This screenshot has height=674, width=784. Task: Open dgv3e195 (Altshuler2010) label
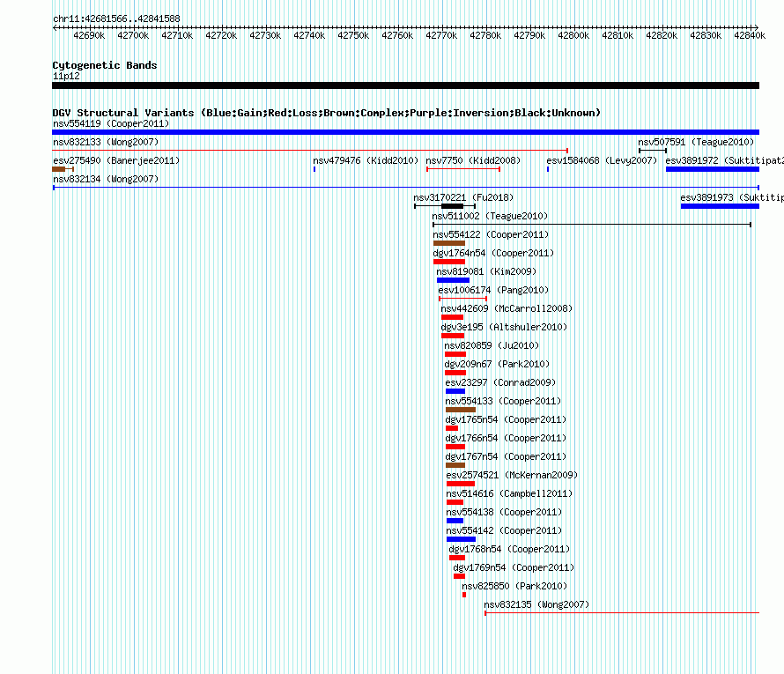coord(504,327)
